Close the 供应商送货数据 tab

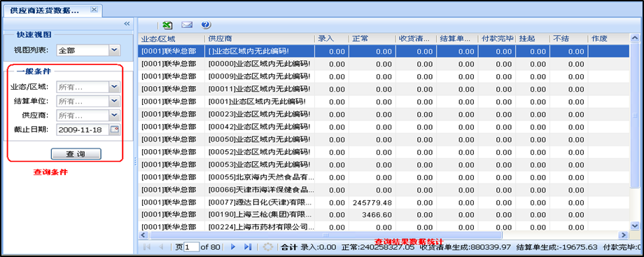(94, 9)
